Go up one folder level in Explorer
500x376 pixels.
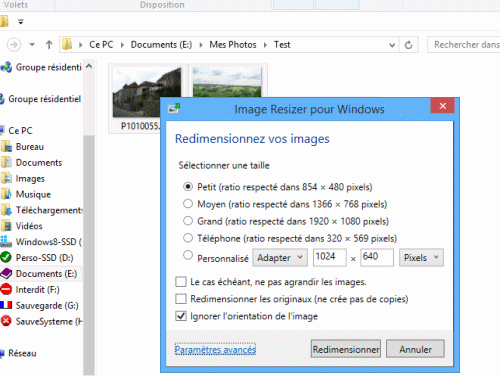pos(49,45)
